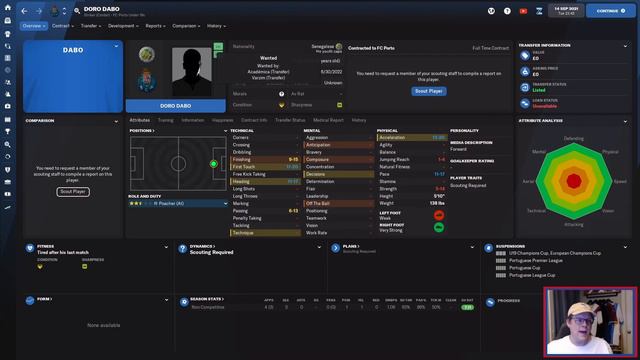The image size is (640, 360).
Task: Toggle the Comparison panel chevron
Action: (116, 121)
